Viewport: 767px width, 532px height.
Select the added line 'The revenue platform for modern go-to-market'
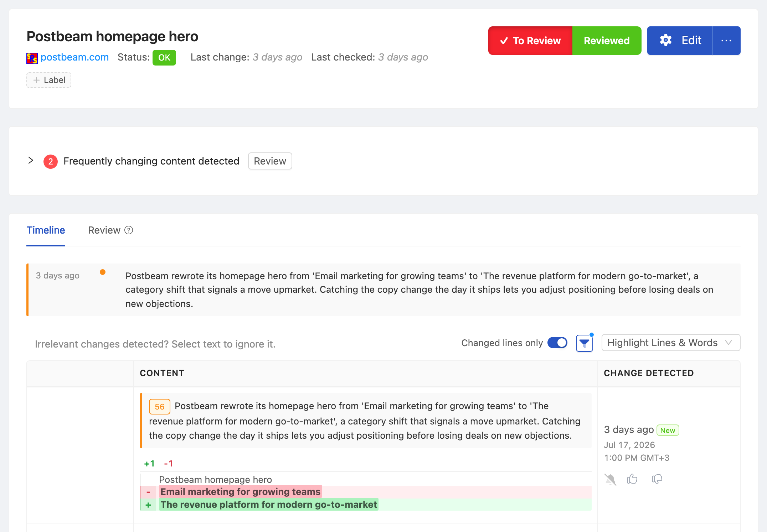pos(269,505)
